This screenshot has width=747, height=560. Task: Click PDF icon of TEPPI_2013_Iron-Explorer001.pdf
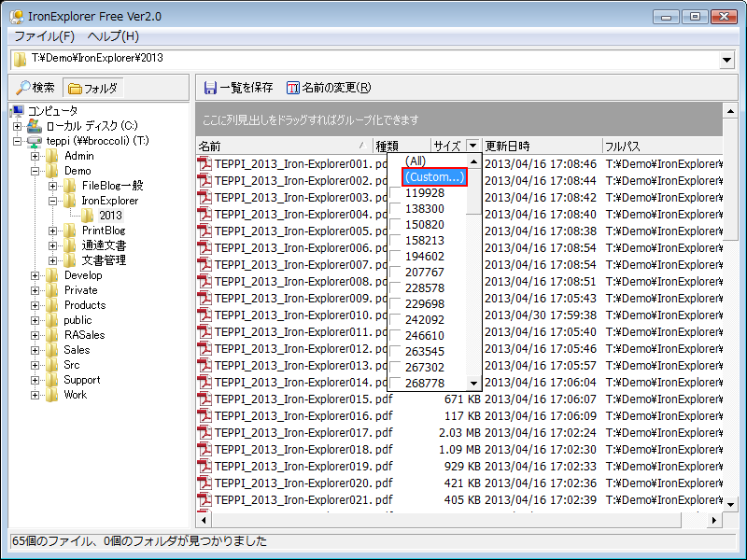(204, 164)
